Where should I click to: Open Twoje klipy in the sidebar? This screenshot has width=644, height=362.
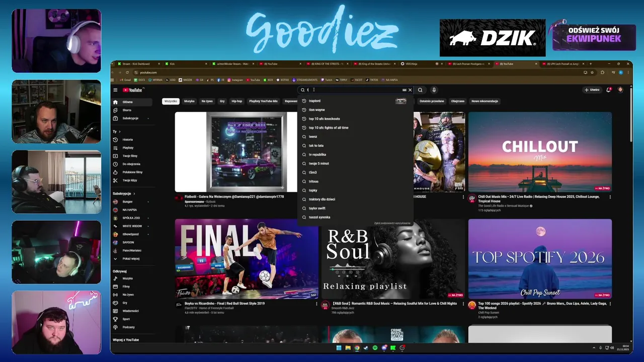coord(132,180)
